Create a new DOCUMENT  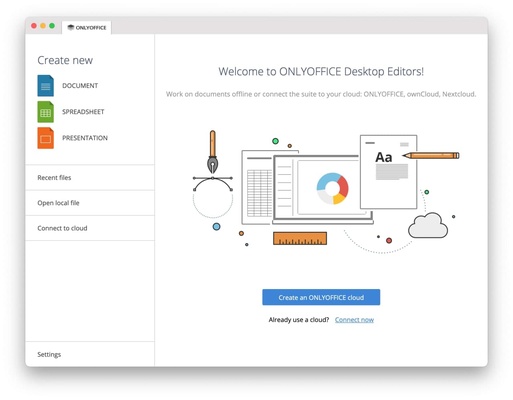[x=80, y=86]
